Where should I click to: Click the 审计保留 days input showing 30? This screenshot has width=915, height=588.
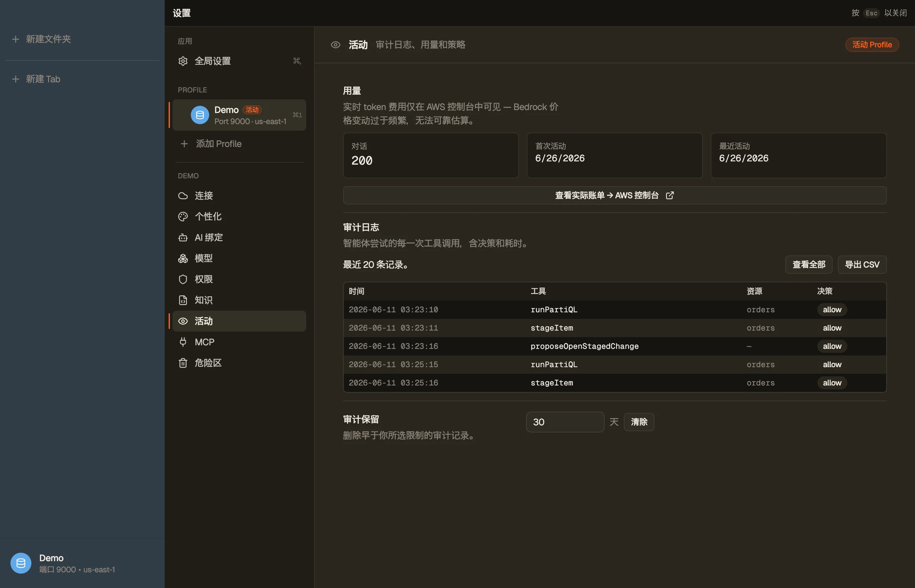(x=565, y=422)
